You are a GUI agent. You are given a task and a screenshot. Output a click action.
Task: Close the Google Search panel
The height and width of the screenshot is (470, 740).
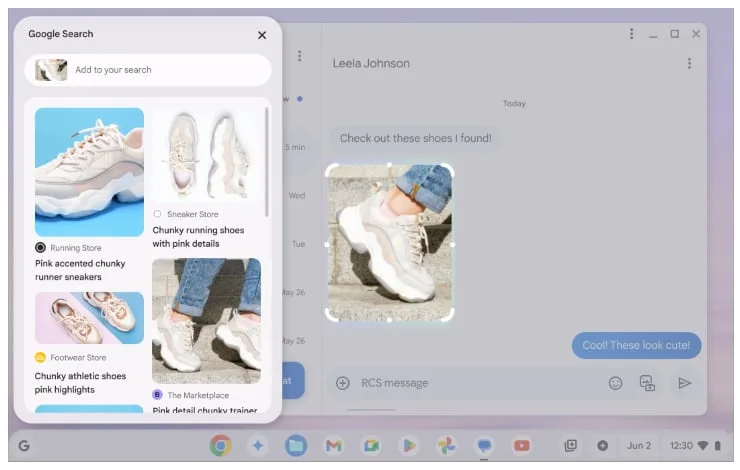[262, 35]
